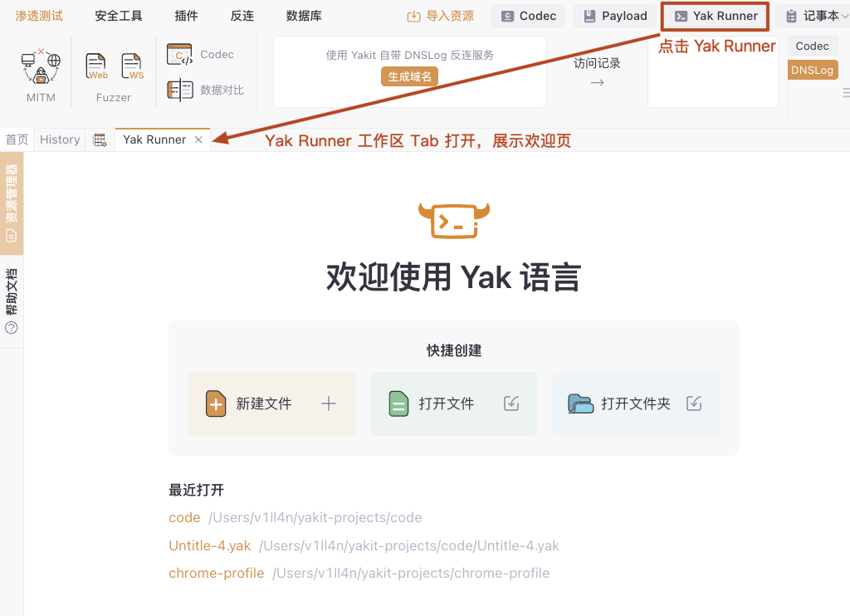Click the Yak terminal logo
Image resolution: width=850 pixels, height=616 pixels.
[454, 221]
